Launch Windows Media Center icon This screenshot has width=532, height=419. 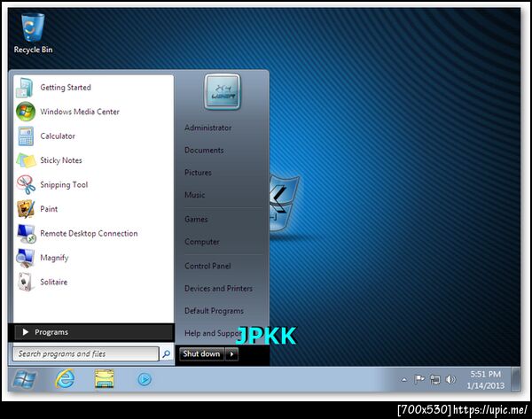tap(26, 112)
